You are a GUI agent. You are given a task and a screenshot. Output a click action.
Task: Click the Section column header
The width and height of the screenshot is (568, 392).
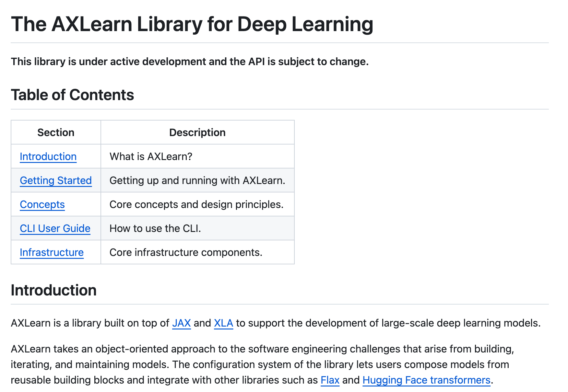[x=55, y=132]
